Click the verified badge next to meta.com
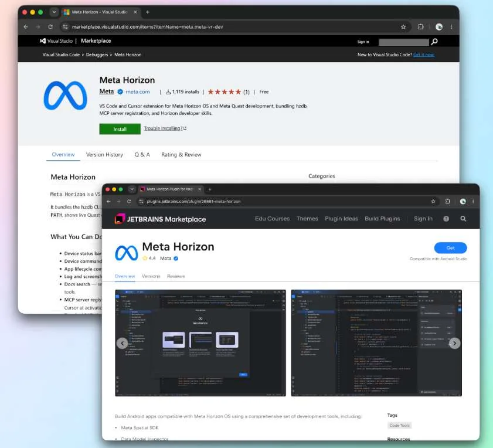493x448 pixels. (x=120, y=92)
